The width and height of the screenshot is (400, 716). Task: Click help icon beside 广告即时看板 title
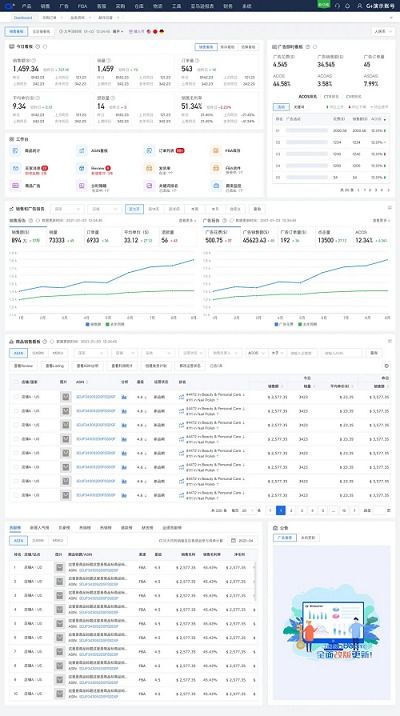pos(308,47)
